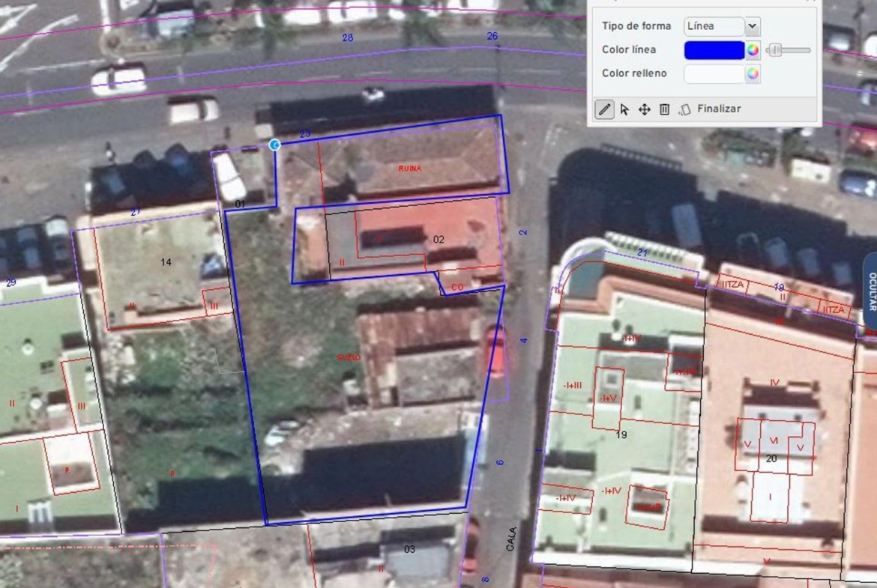Click parcel number 14 on the map

coord(166,262)
